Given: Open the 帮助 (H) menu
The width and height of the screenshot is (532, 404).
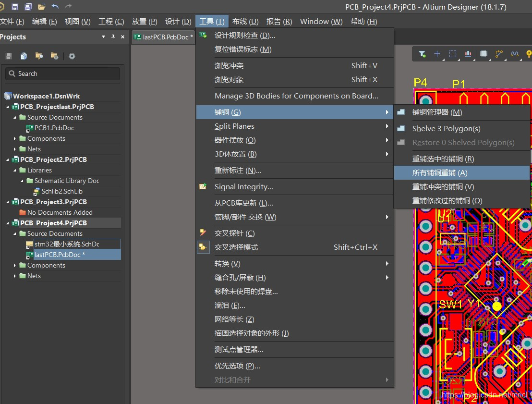Looking at the screenshot, I should (x=364, y=22).
